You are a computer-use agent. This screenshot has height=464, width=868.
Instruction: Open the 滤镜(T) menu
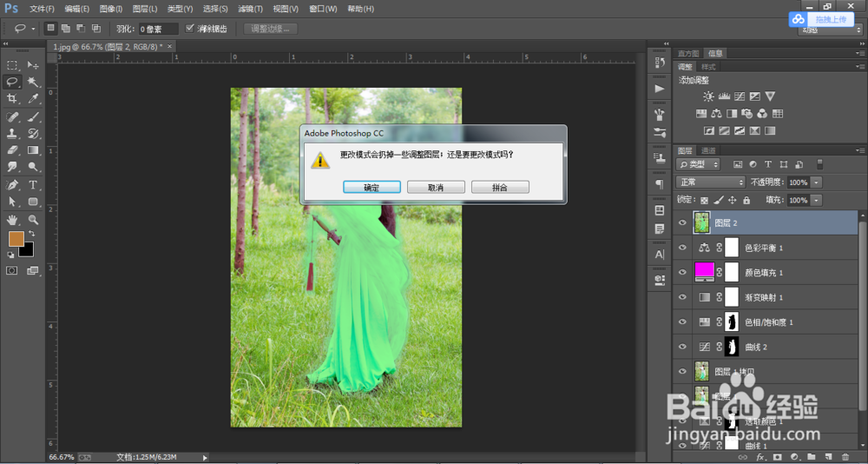(250, 9)
